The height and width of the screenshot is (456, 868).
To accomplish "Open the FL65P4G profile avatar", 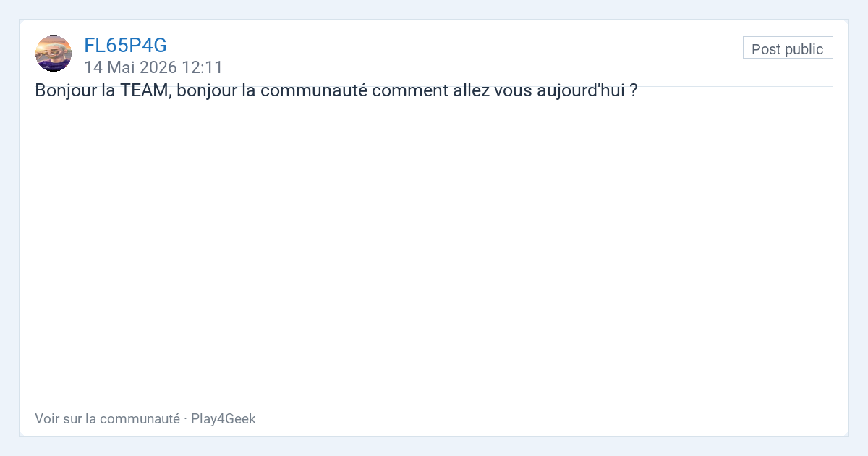I will point(54,54).
